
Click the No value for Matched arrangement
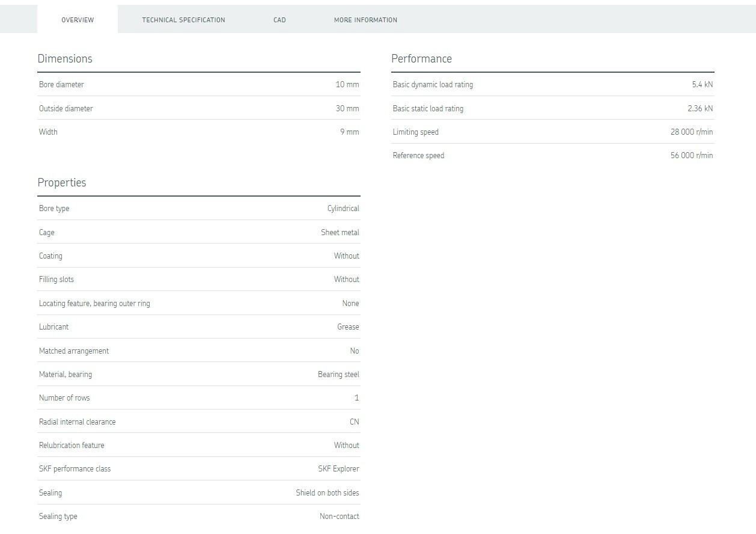(355, 351)
